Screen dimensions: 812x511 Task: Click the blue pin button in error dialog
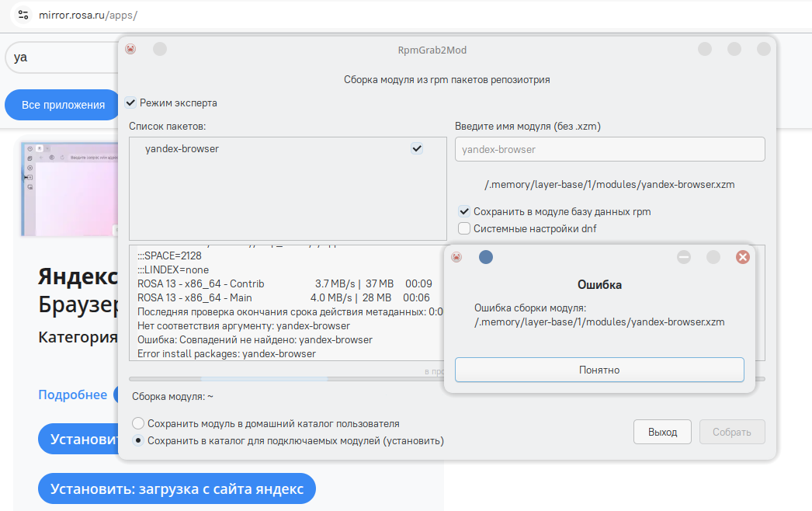click(486, 257)
